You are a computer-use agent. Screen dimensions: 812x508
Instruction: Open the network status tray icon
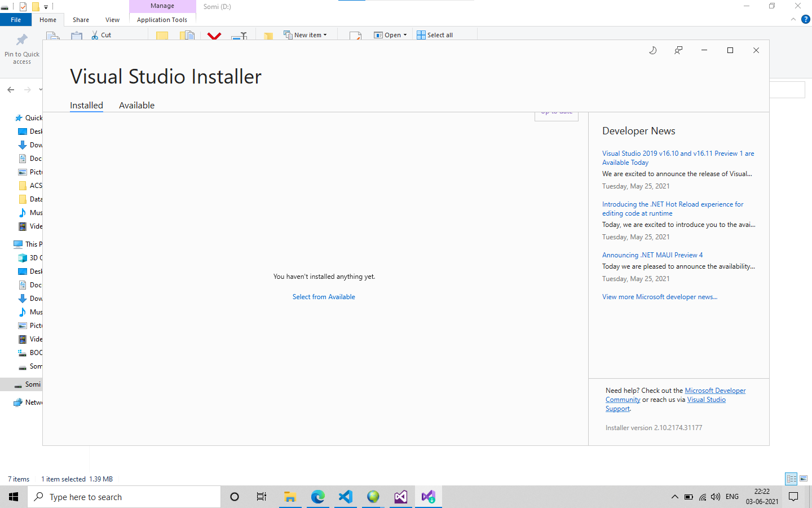[703, 497]
